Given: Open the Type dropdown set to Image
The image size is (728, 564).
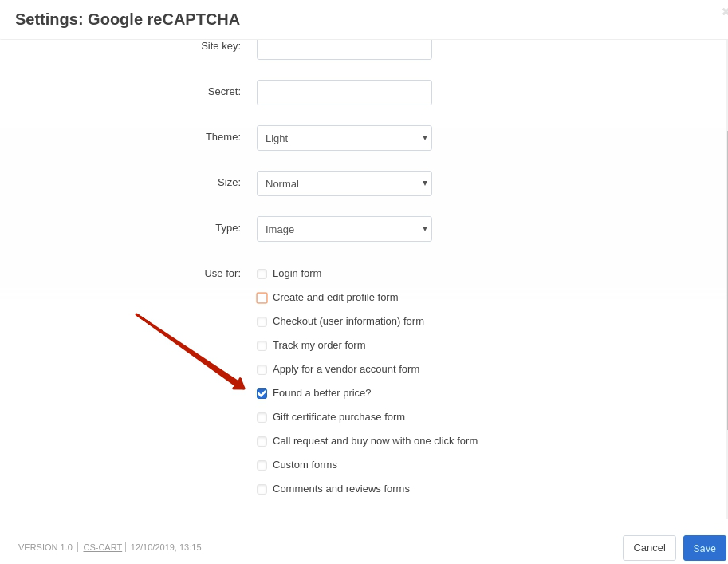Looking at the screenshot, I should (x=344, y=229).
